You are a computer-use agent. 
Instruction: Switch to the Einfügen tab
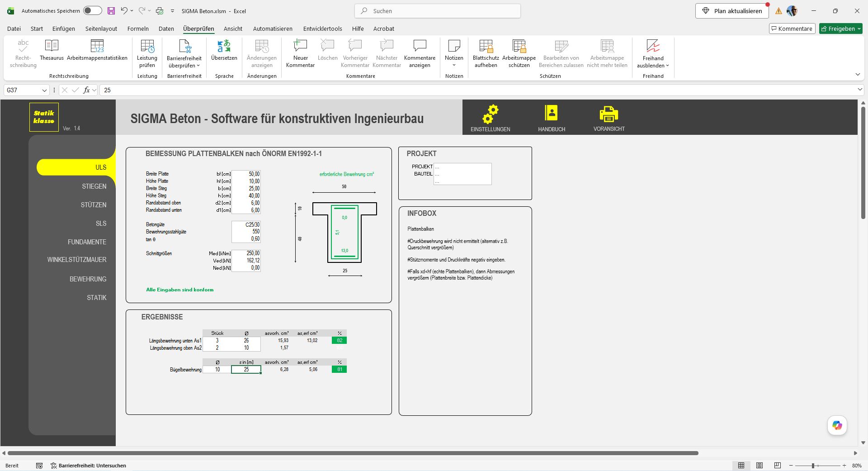[x=64, y=29]
